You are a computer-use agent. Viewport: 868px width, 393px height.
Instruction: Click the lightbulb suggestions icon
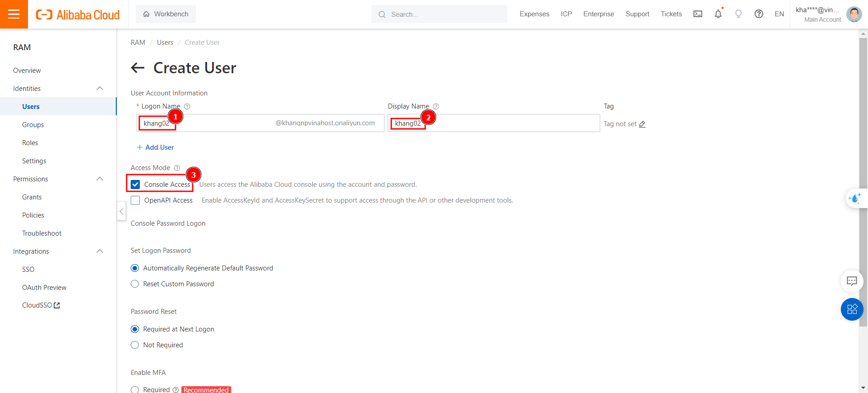pos(738,14)
